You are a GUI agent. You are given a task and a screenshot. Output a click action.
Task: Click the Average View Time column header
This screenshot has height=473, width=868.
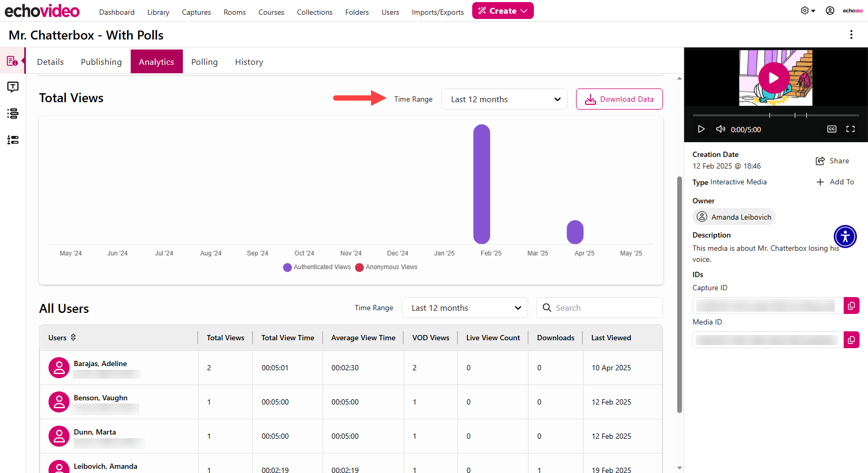click(x=363, y=338)
